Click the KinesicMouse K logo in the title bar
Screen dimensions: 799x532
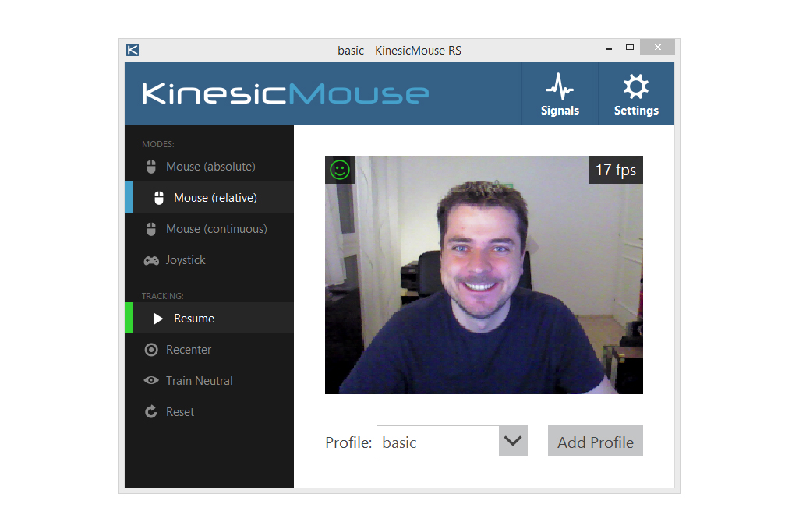(x=133, y=50)
